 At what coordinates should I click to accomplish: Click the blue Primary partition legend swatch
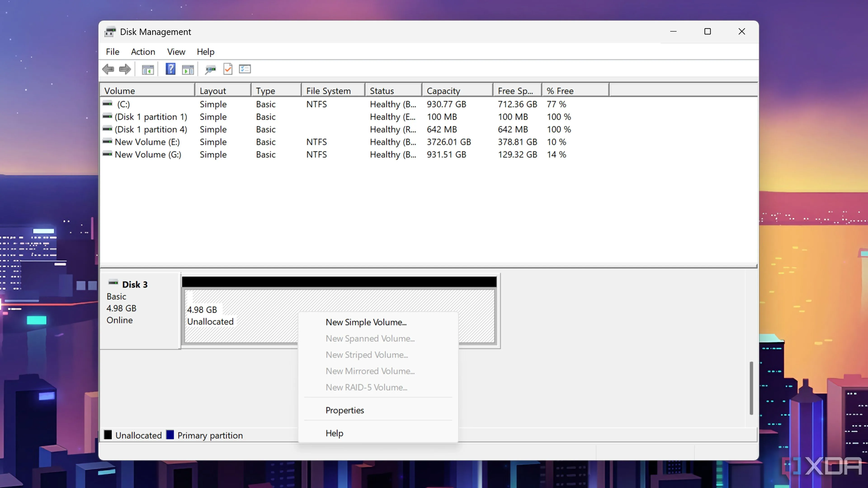[170, 435]
